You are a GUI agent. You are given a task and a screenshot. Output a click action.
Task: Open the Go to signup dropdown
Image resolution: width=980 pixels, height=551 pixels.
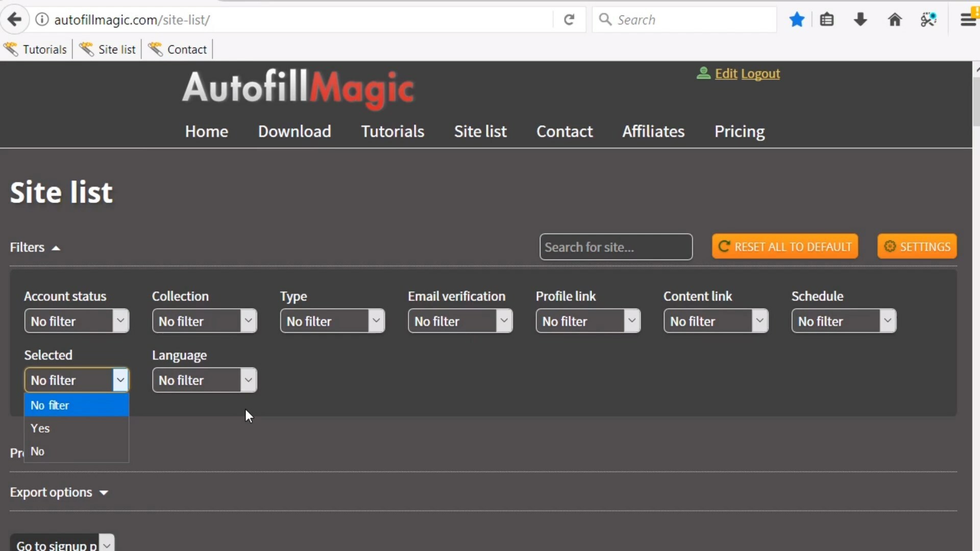pos(62,544)
